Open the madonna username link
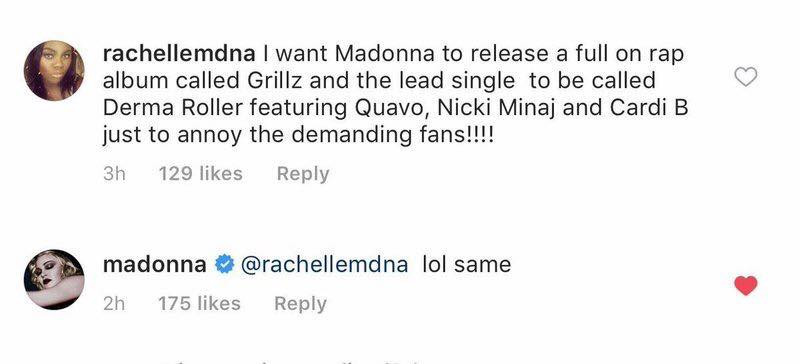The image size is (800, 364). click(155, 264)
